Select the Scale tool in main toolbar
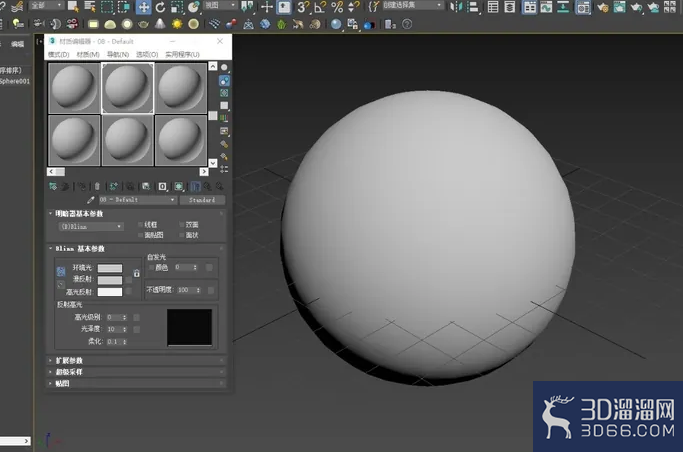 176,7
